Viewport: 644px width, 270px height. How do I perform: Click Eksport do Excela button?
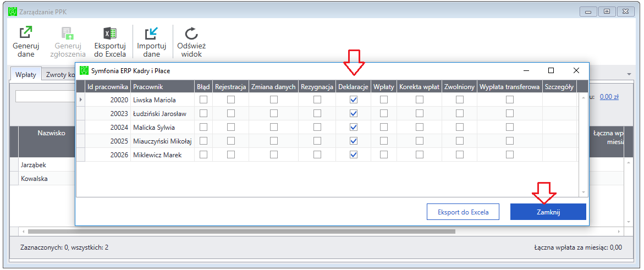pos(463,212)
